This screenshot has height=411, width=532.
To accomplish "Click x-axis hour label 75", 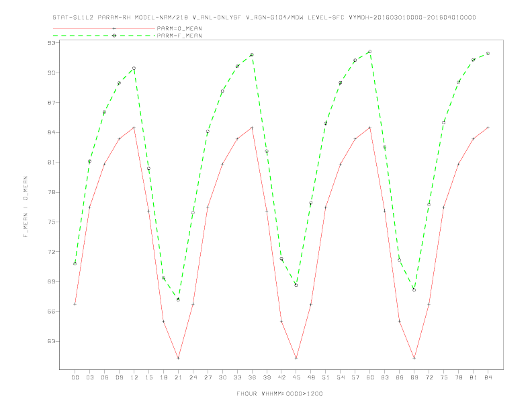I will 444,377.
